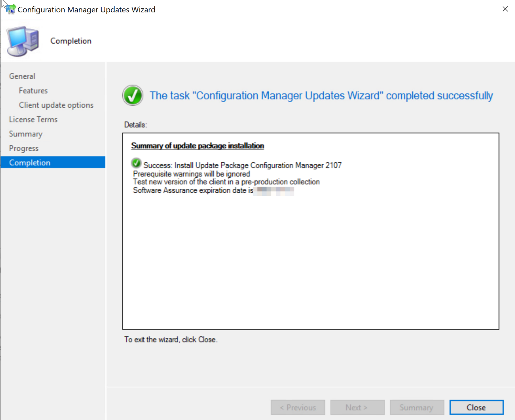Click the empty area inside the Details box
515x420 pixels.
(310, 261)
